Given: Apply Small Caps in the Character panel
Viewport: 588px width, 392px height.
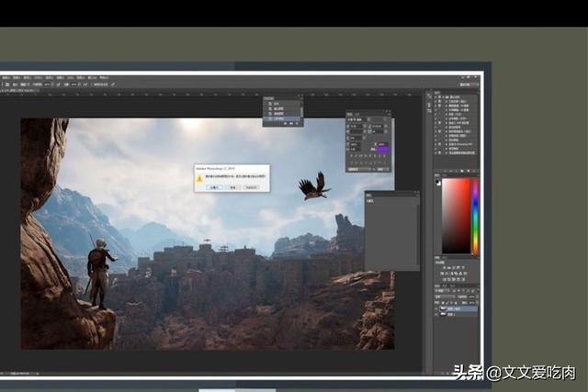Looking at the screenshot, I should (366, 156).
